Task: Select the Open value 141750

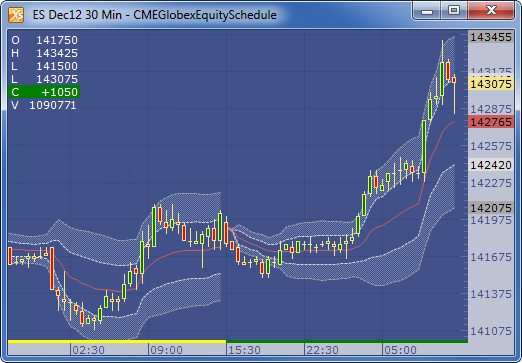Action: (57, 40)
